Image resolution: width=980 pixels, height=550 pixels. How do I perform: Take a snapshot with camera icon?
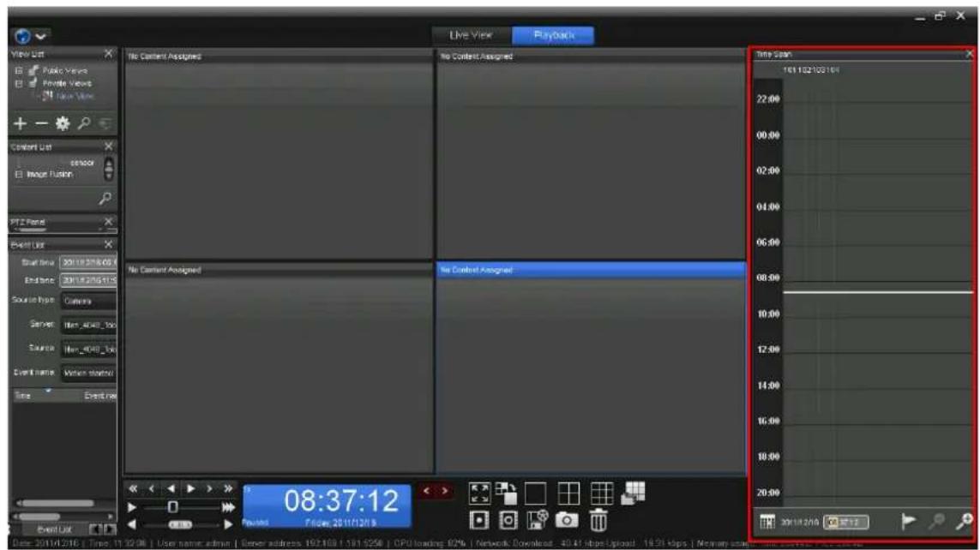click(567, 520)
